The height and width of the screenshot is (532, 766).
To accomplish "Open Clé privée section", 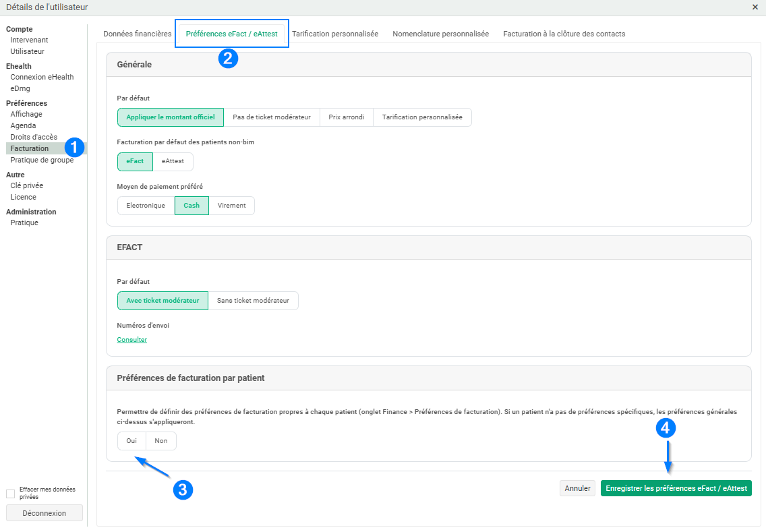I will 27,185.
